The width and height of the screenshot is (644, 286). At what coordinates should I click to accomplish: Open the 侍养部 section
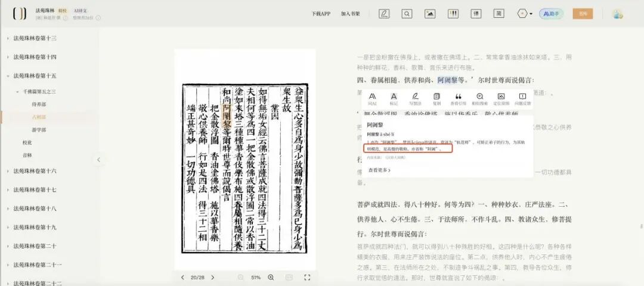[x=39, y=104]
